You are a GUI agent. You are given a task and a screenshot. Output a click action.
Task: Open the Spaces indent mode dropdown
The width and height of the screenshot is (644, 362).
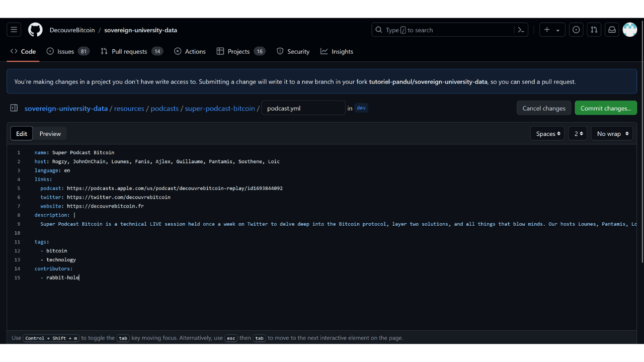(547, 134)
